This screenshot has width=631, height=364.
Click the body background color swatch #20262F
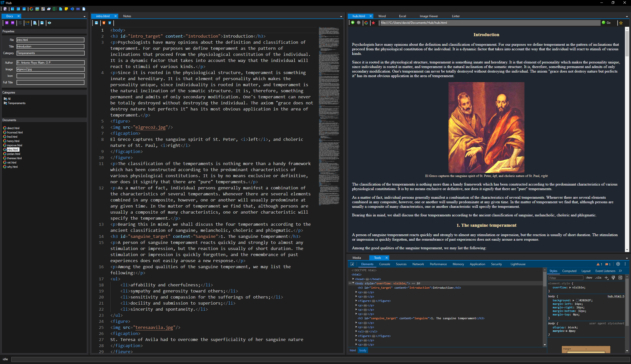pyautogui.click(x=577, y=300)
